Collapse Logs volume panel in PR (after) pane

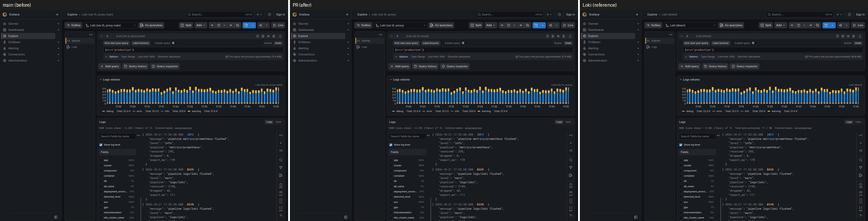tap(390, 79)
